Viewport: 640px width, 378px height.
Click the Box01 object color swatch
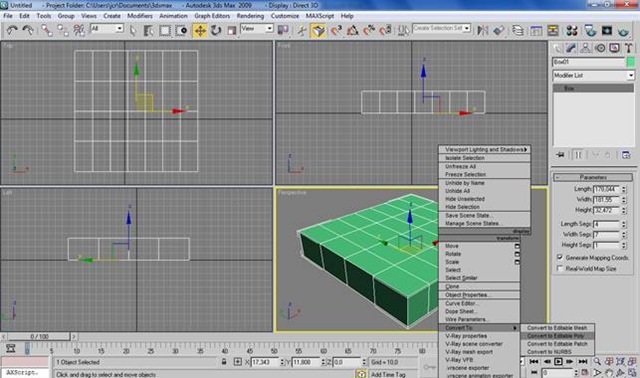pos(631,62)
